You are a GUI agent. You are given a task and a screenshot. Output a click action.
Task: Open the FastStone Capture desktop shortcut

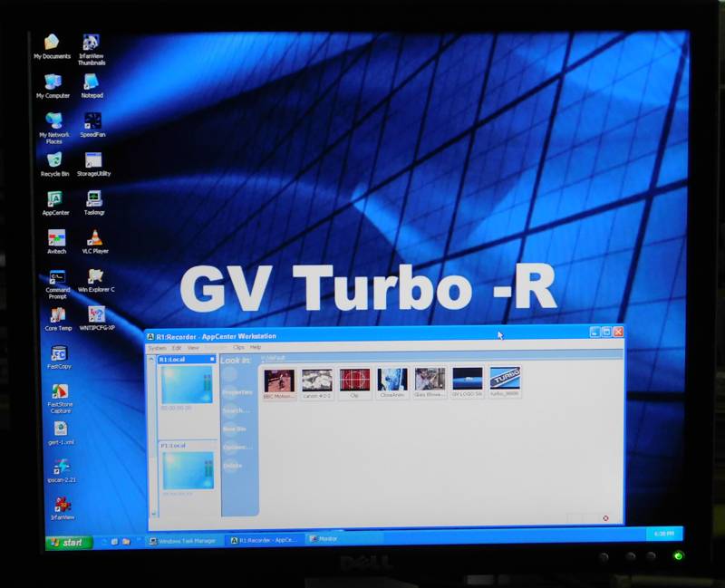[60, 399]
